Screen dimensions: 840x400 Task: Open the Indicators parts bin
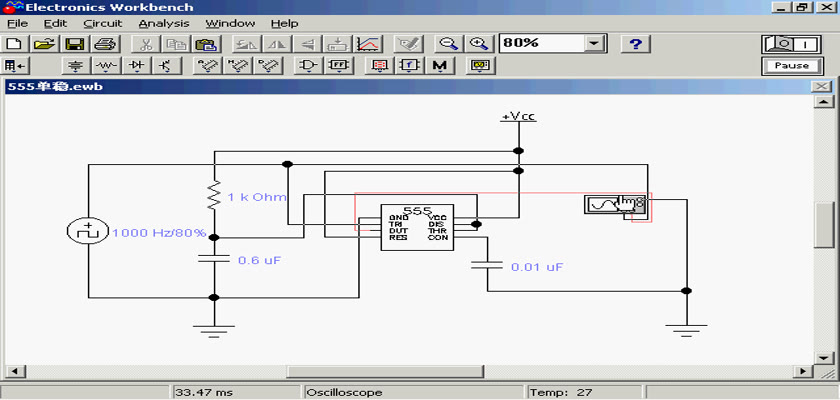[379, 66]
